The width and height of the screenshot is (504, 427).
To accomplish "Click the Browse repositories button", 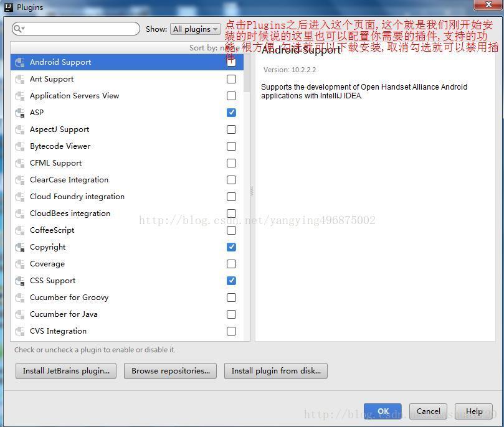I will pyautogui.click(x=170, y=371).
